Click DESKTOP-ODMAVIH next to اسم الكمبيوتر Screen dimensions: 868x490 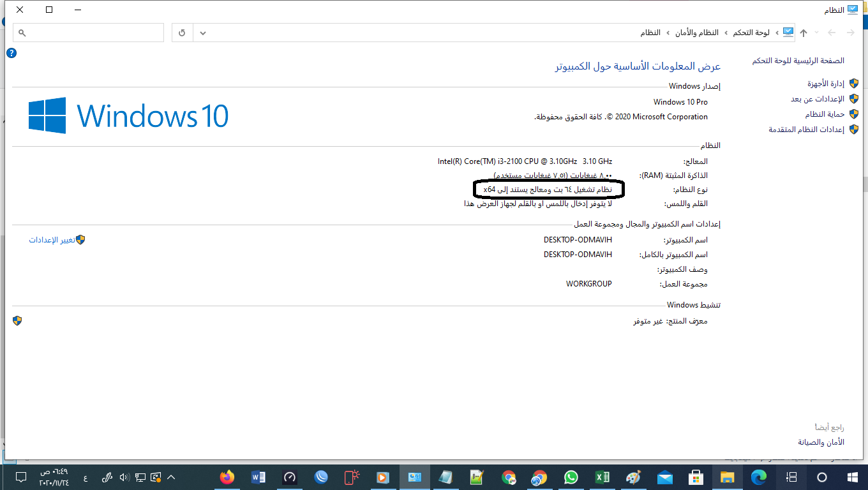(x=578, y=240)
